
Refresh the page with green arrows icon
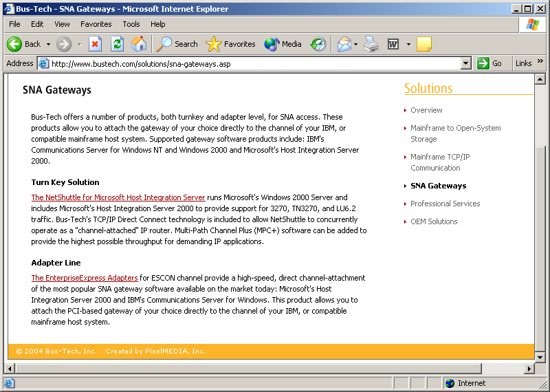click(117, 44)
